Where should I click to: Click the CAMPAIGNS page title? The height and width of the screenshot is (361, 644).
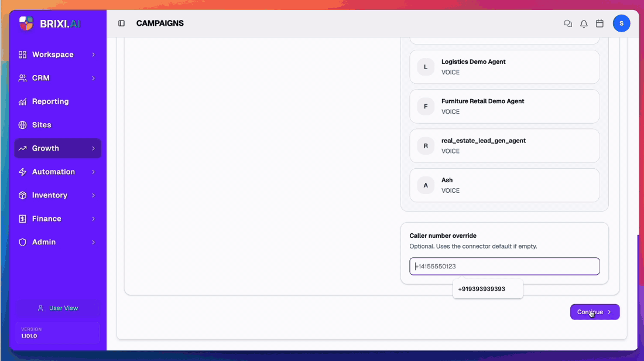click(160, 23)
